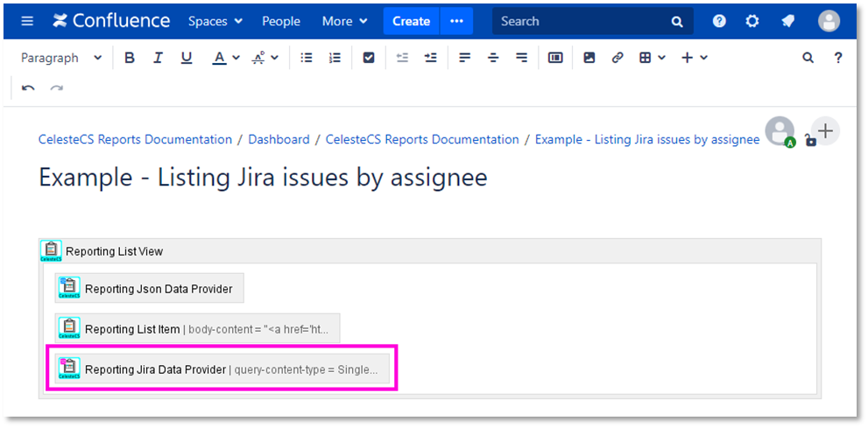Click the Jira Data Provider macro icon
Image resolution: width=868 pixels, height=428 pixels.
pyautogui.click(x=70, y=368)
